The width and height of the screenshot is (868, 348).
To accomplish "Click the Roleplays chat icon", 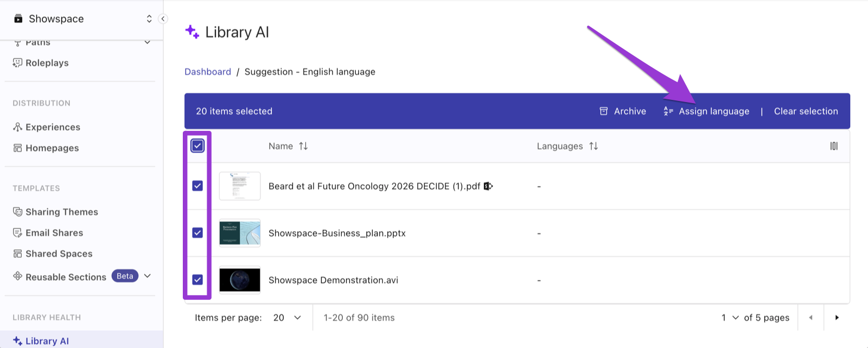I will pos(17,63).
